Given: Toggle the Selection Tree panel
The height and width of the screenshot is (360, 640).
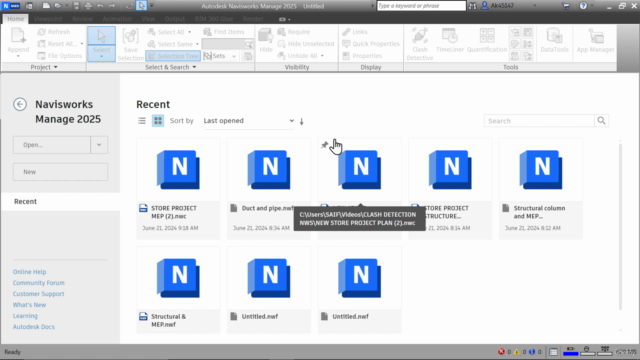Looking at the screenshot, I should point(173,56).
